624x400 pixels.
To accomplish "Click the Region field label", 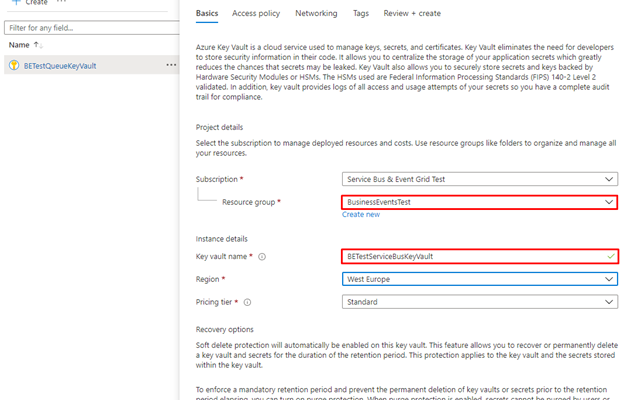I will pyautogui.click(x=207, y=279).
